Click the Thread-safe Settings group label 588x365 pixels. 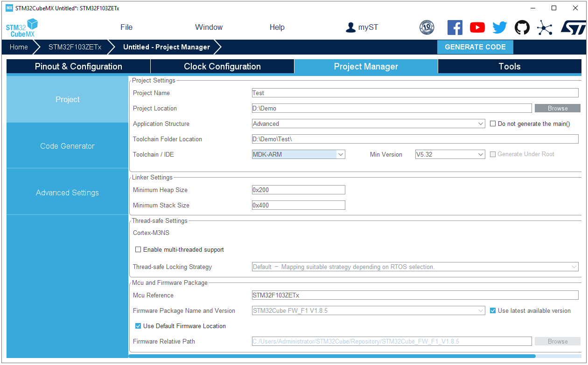point(160,220)
